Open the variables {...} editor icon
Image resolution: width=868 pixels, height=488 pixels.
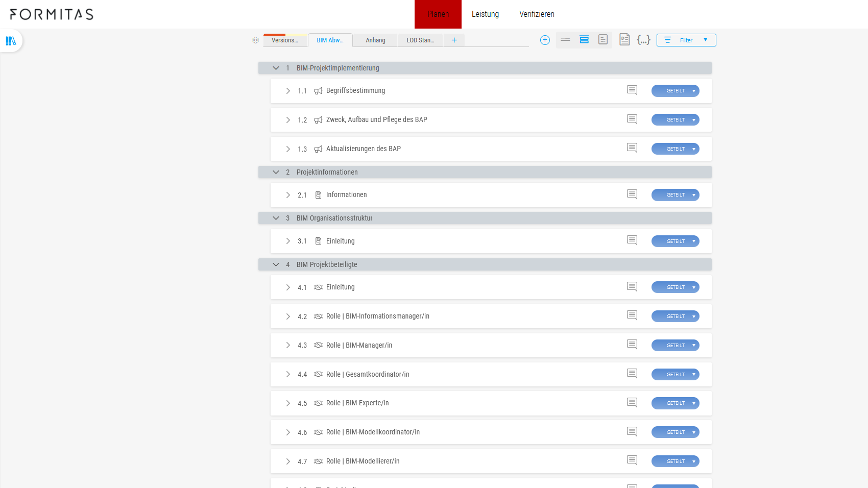pos(643,39)
